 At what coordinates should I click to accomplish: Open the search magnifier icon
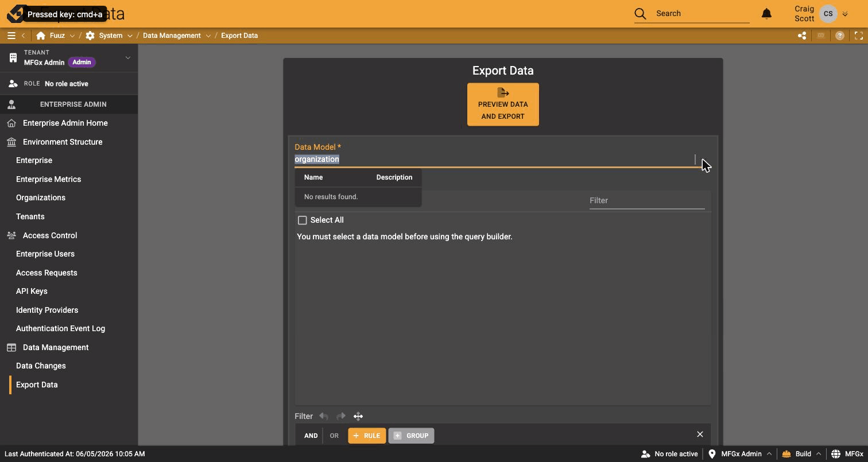(640, 14)
